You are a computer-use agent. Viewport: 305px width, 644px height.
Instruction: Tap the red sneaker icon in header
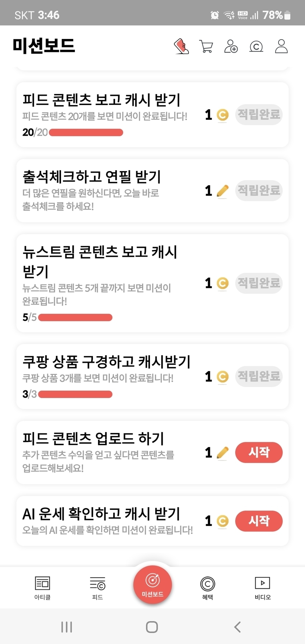tap(182, 47)
